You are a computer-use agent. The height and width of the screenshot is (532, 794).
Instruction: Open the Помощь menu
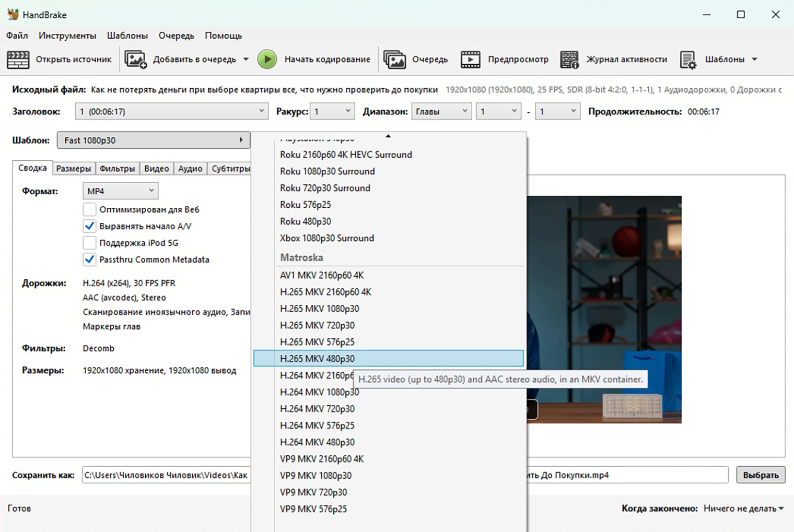point(224,36)
